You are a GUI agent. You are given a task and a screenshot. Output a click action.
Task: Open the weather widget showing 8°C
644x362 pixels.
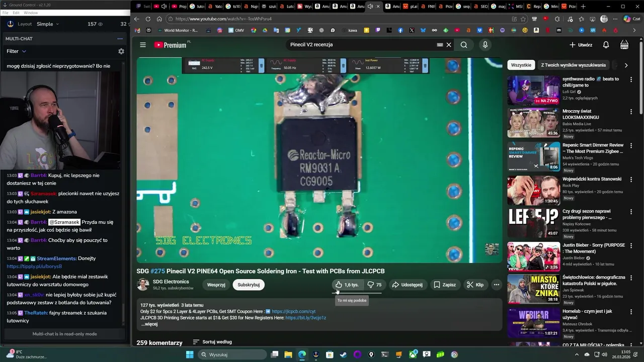point(26,354)
